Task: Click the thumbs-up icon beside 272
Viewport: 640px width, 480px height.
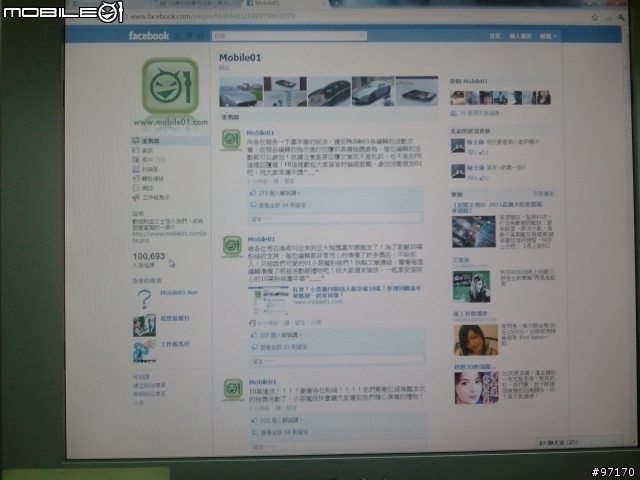Action: [253, 193]
